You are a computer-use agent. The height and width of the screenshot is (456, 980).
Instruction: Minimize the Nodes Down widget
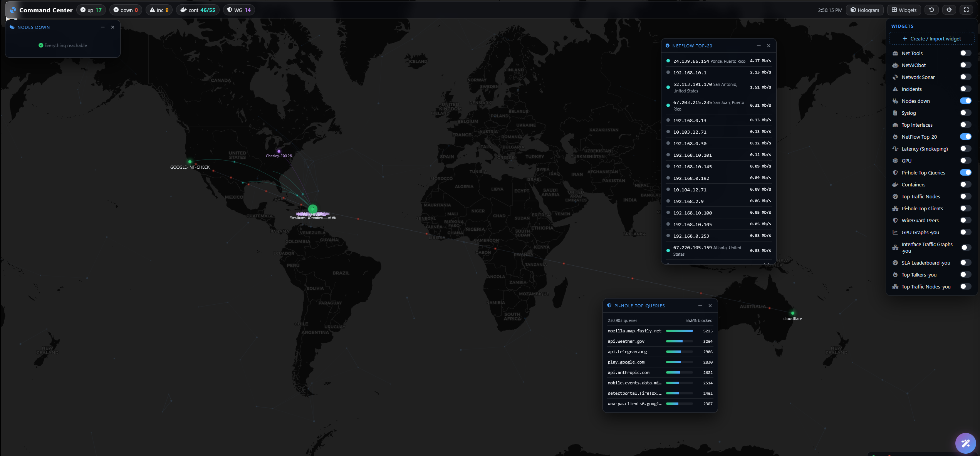[103, 27]
